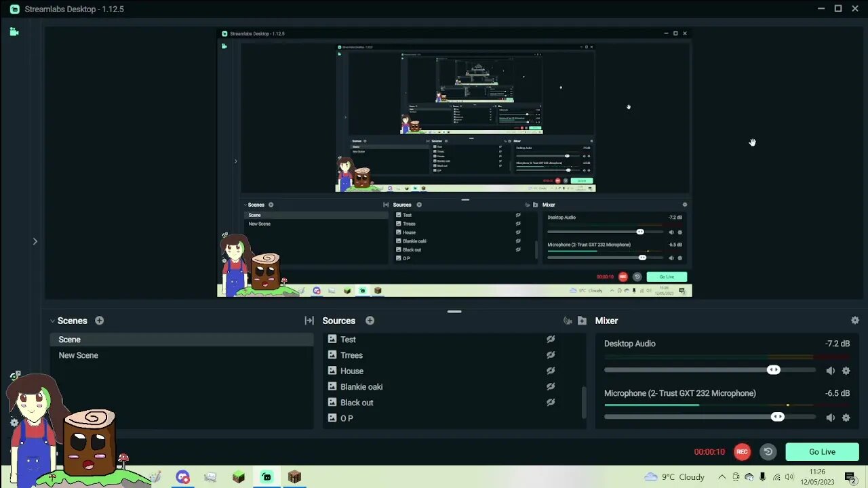The height and width of the screenshot is (488, 868).
Task: Start recording with REC button
Action: click(x=742, y=452)
